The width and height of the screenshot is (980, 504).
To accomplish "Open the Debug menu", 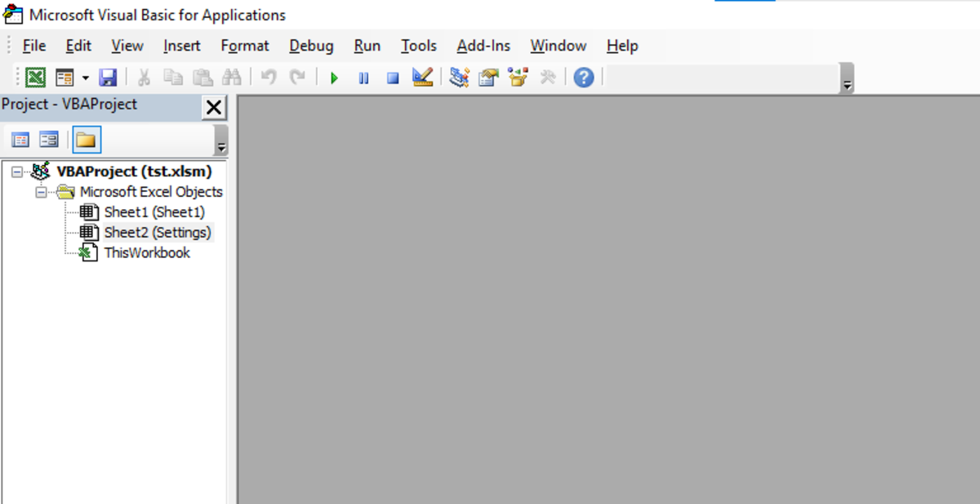I will 311,46.
